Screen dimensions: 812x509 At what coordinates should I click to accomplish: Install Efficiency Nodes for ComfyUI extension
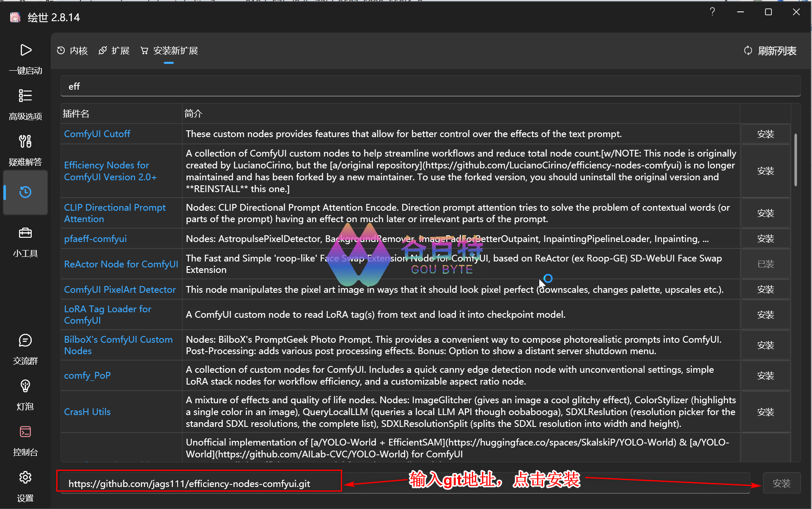[x=765, y=171]
